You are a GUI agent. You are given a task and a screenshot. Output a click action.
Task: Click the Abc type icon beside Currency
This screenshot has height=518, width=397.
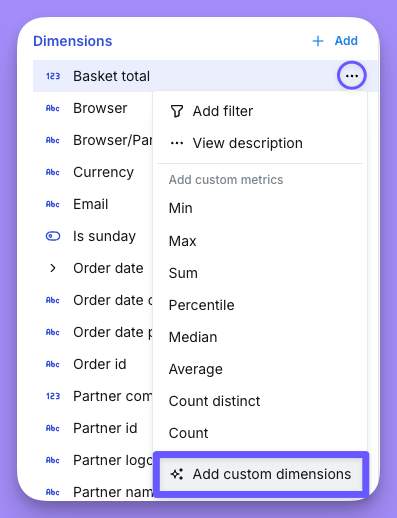(x=53, y=172)
